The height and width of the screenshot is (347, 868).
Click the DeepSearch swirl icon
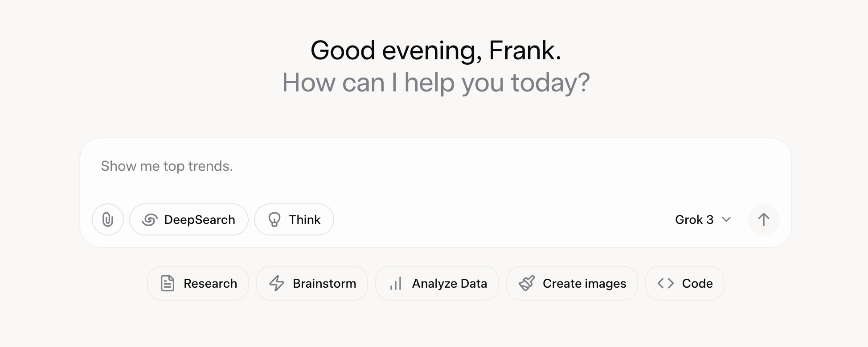point(150,220)
